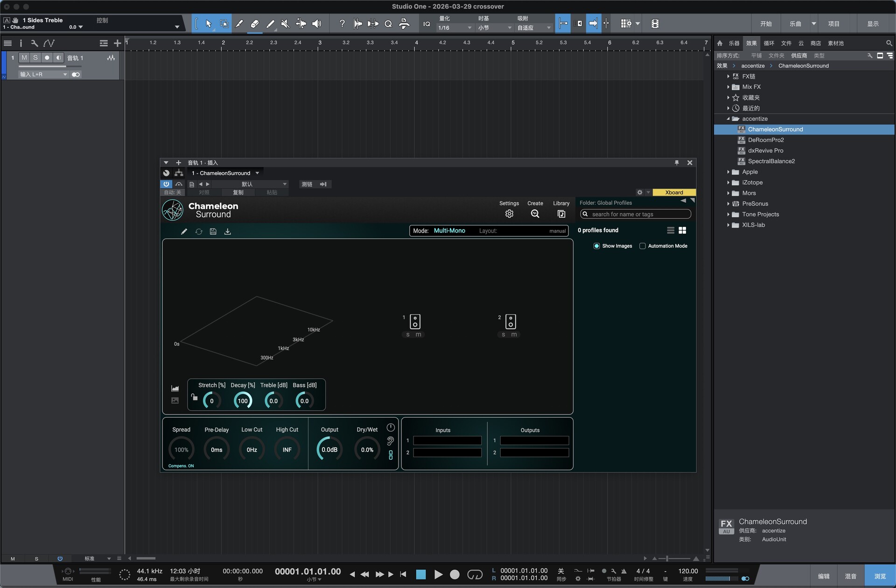
Task: Open the Multi-Mono mode dropdown
Action: [x=449, y=231]
